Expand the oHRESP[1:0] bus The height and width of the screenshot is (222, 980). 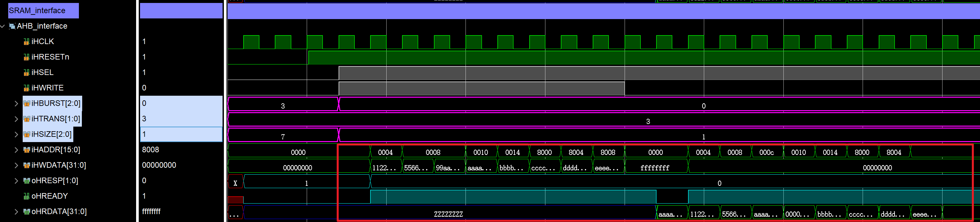pos(16,181)
